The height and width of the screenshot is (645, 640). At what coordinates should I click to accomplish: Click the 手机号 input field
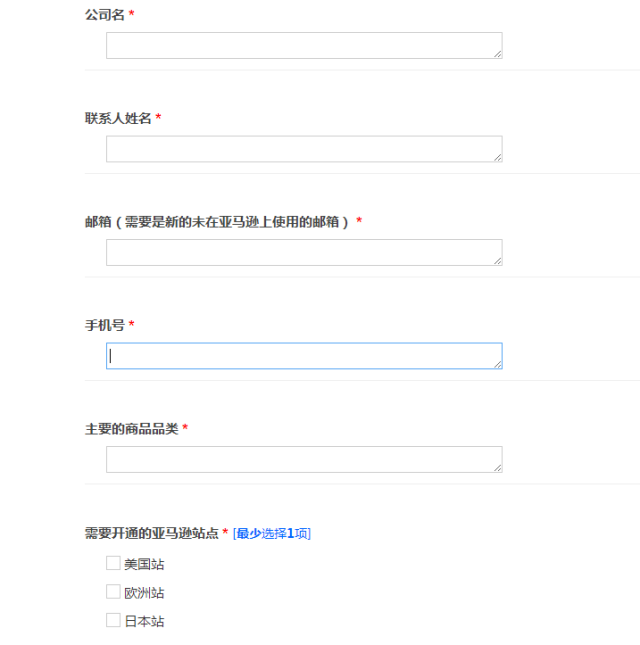coord(303,356)
